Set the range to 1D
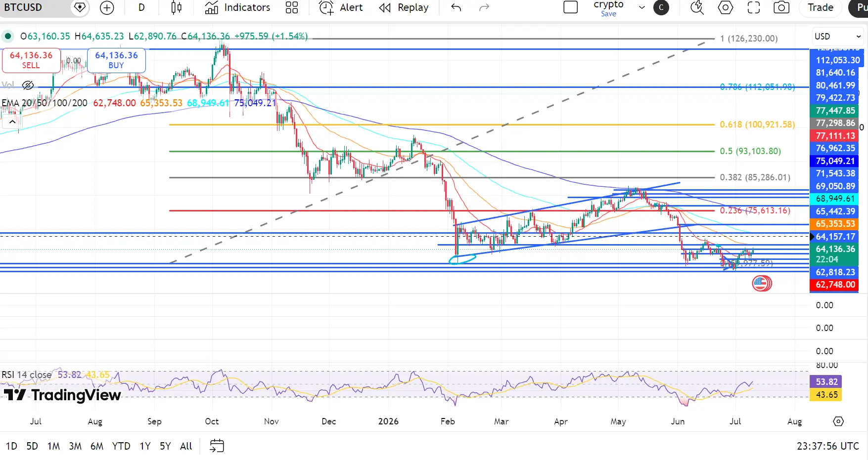 12,446
